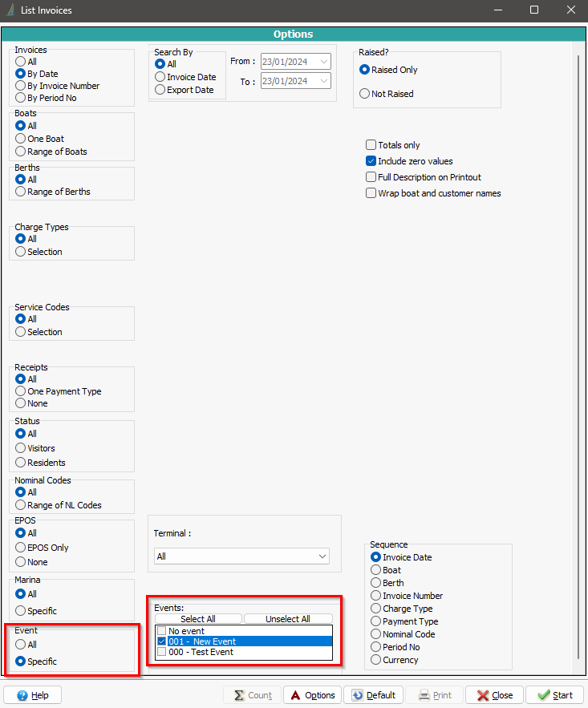
Task: Click the Unselect All events button
Action: [287, 619]
